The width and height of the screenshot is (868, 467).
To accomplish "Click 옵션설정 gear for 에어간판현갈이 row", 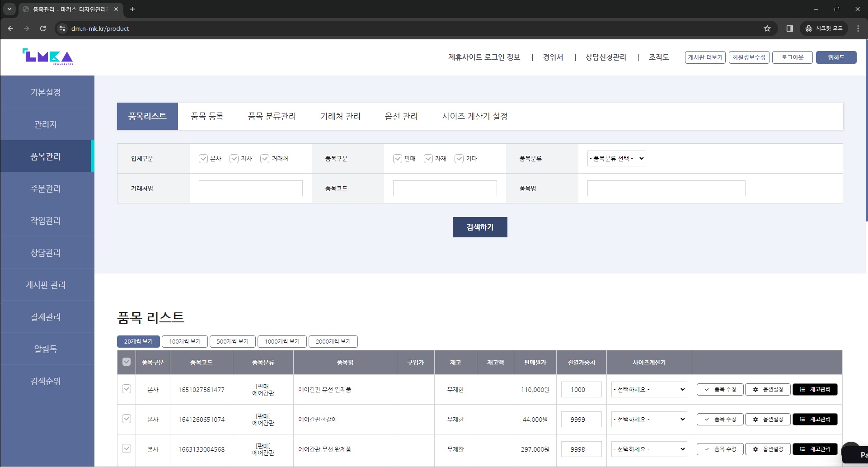I will 768,419.
